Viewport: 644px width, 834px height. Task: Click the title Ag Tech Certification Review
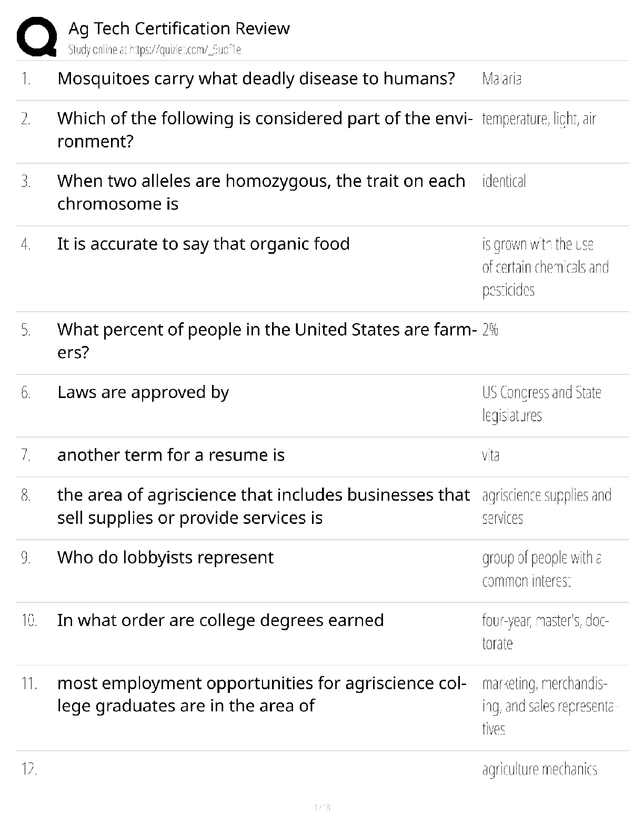(x=179, y=28)
